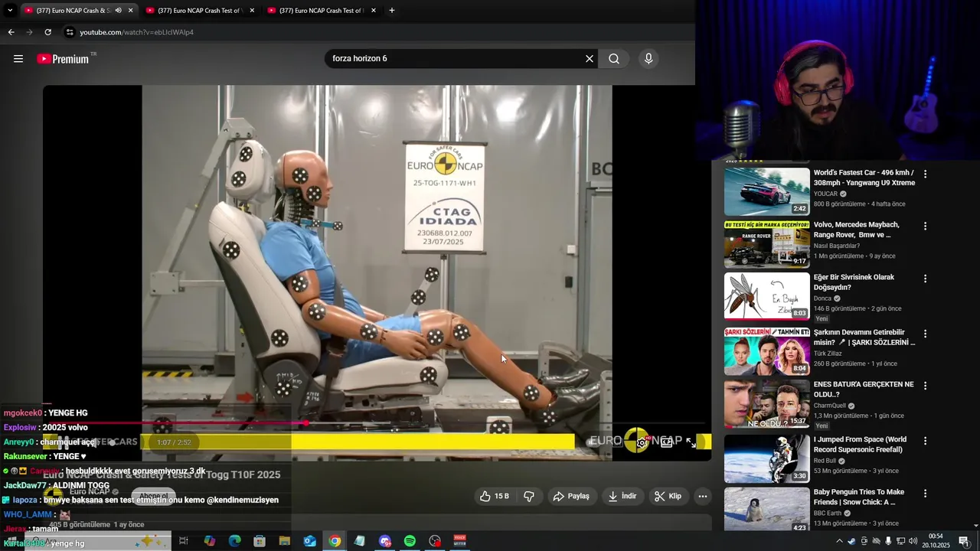Share the video via Paylaş button
The image size is (980, 551).
[571, 497]
